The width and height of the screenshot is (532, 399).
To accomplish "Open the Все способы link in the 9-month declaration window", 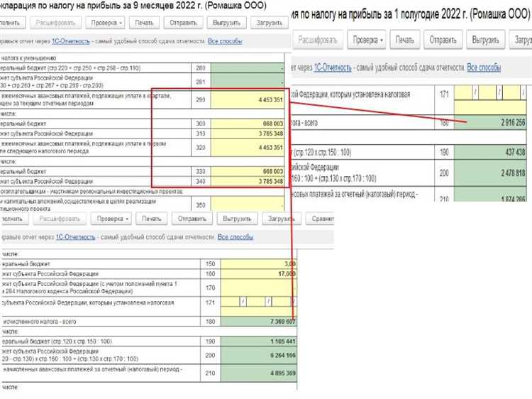I will click(x=225, y=41).
